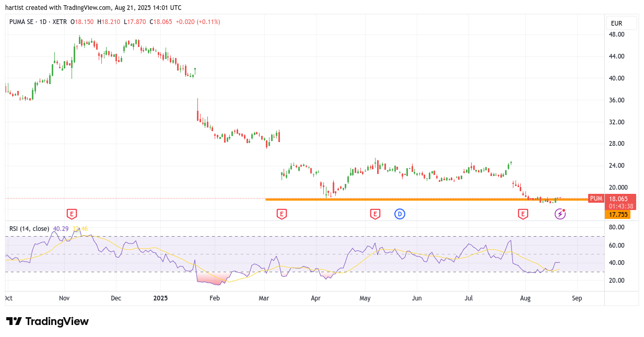Click the Mar label on time axis

264,298
